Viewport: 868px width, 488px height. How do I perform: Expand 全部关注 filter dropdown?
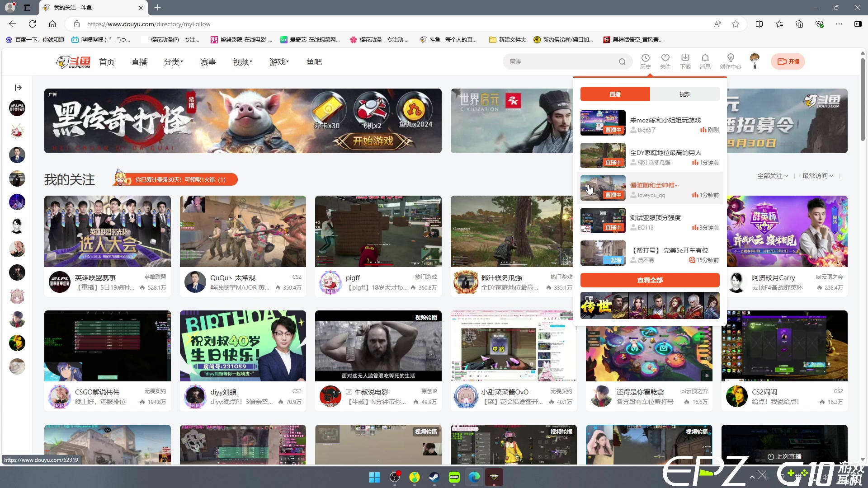[773, 176]
